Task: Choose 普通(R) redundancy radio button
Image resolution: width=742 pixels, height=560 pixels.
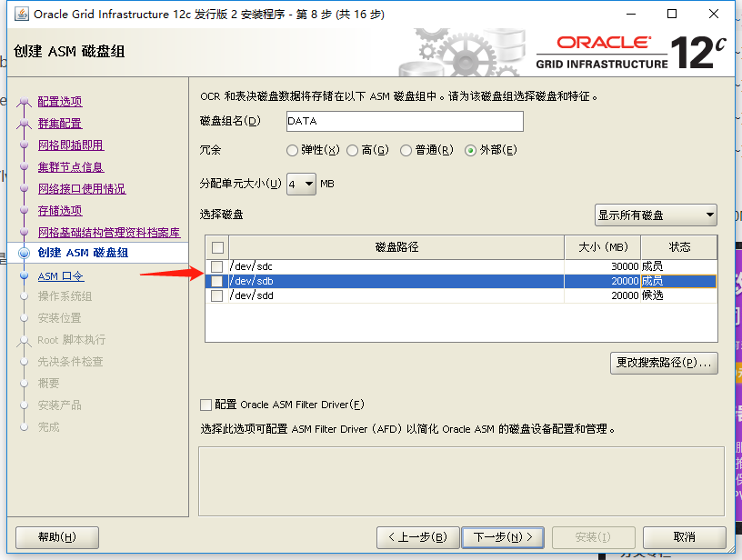Action: (x=406, y=150)
